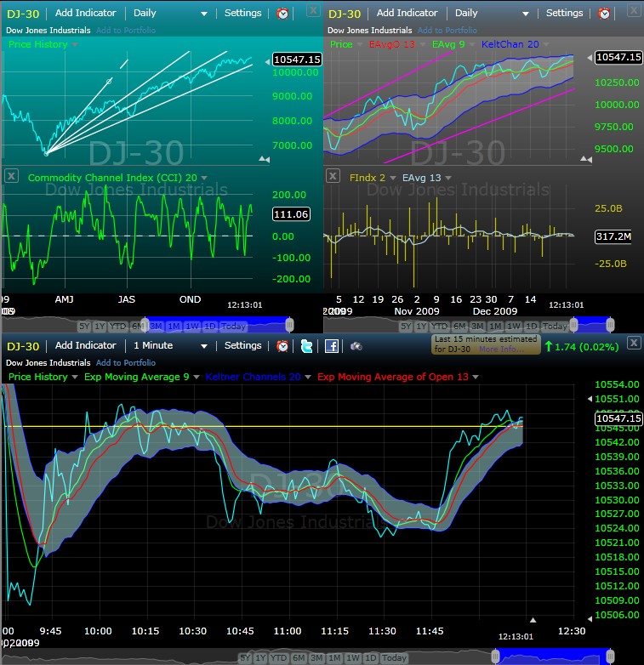The image size is (644, 665).
Task: Expand Price History menu in bottom chart
Action: (x=75, y=377)
